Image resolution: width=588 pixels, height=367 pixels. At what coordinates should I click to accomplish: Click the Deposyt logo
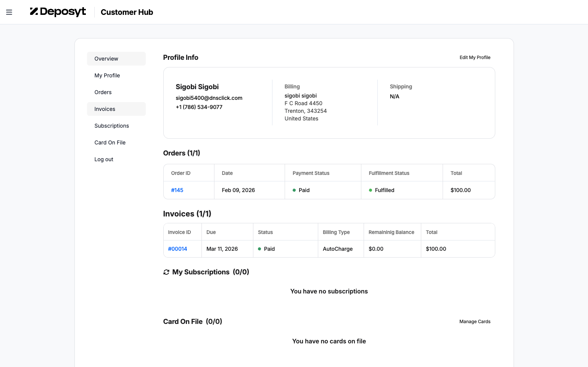pyautogui.click(x=58, y=12)
